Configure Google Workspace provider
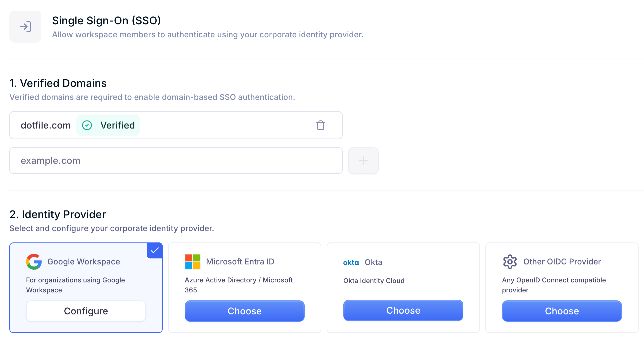The image size is (644, 339). (86, 311)
